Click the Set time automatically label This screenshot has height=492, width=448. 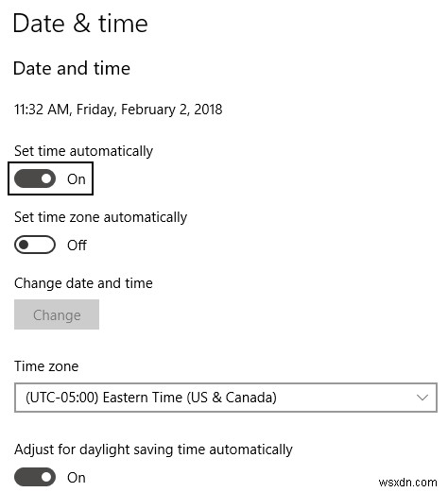pyautogui.click(x=83, y=151)
